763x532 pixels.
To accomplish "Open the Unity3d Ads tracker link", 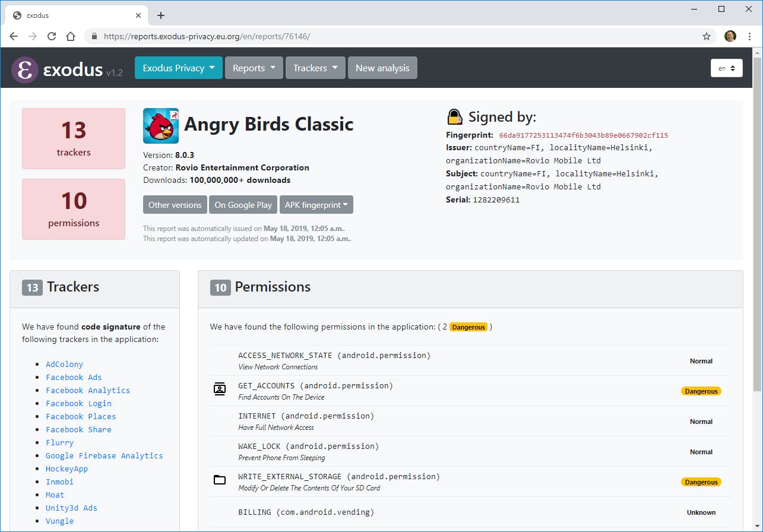I will point(71,508).
